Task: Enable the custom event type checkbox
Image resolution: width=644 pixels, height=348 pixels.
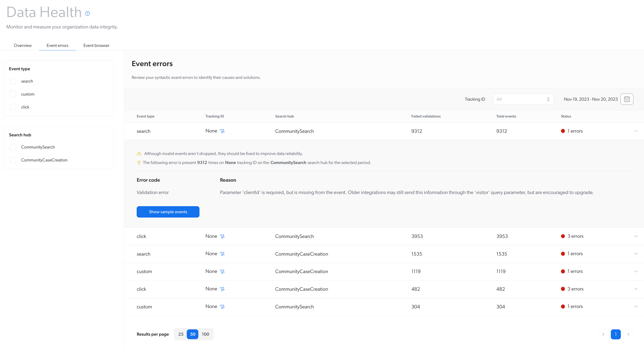Action: (x=13, y=94)
